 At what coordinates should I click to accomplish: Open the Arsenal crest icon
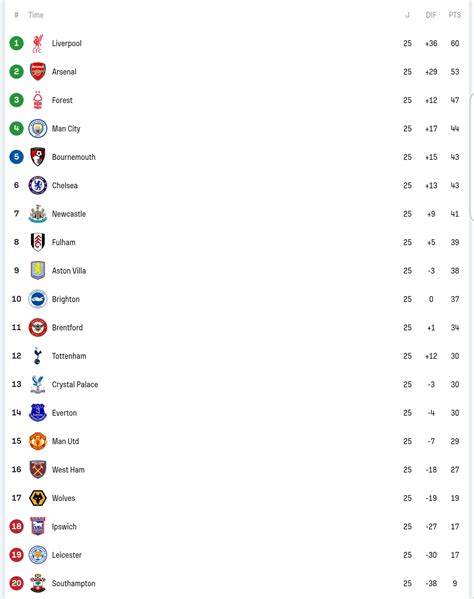tap(38, 71)
